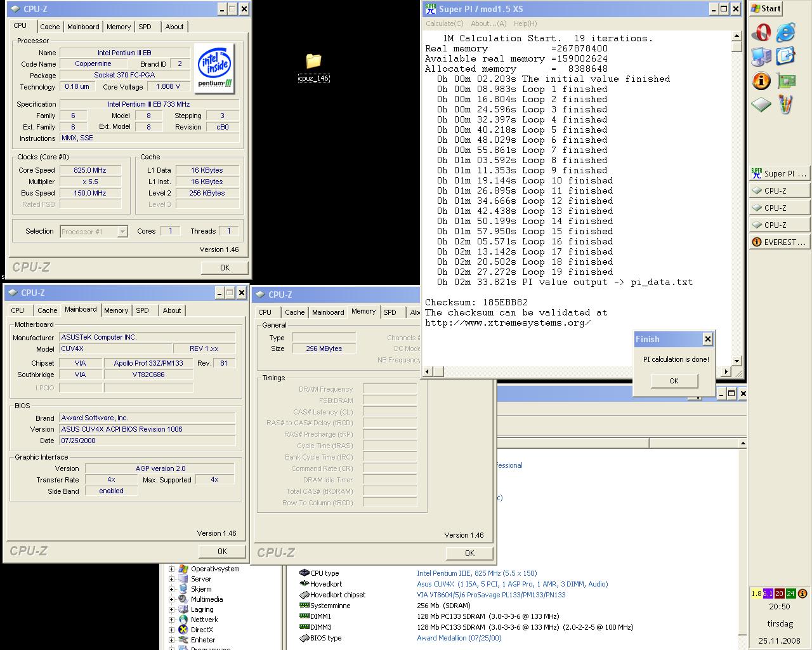Image resolution: width=812 pixels, height=650 pixels.
Task: Click the Intel Pentium IIIE 825 MHz link
Action: pyautogui.click(x=476, y=573)
